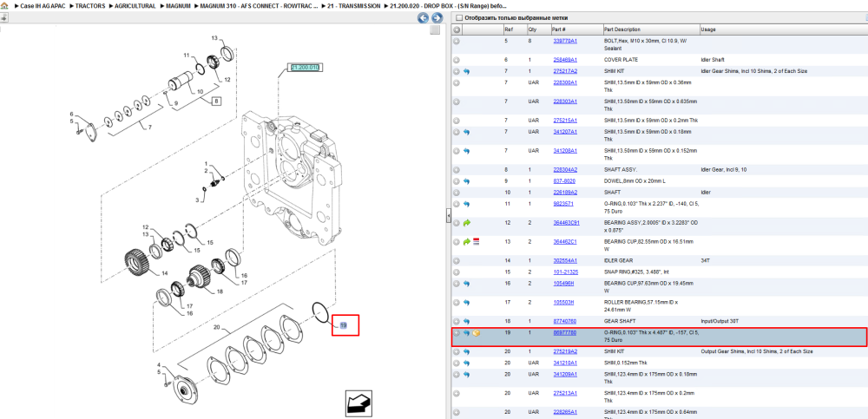Enable 'Отобразить только выбранные метки' checkbox
The width and height of the screenshot is (868, 419).
click(x=458, y=17)
